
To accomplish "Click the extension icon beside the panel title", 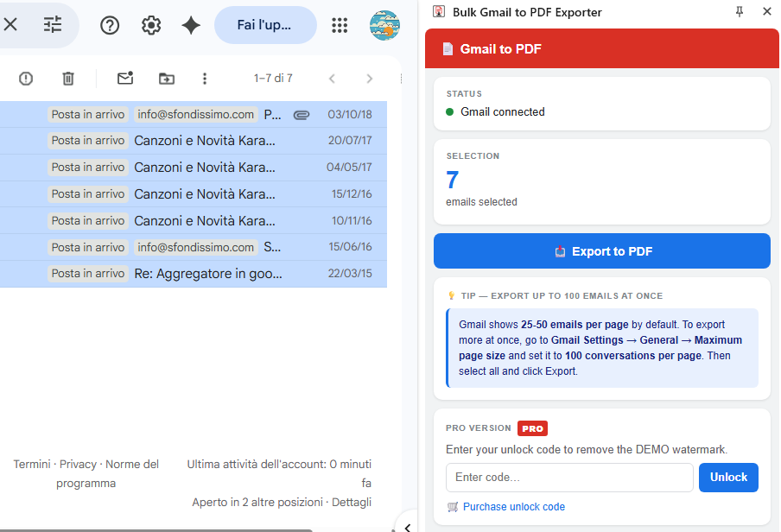I will [x=439, y=12].
